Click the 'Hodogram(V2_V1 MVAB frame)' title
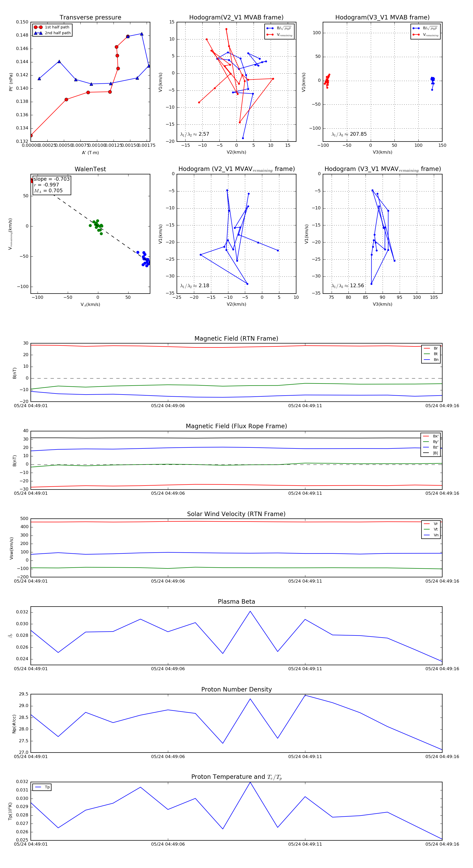 click(236, 18)
